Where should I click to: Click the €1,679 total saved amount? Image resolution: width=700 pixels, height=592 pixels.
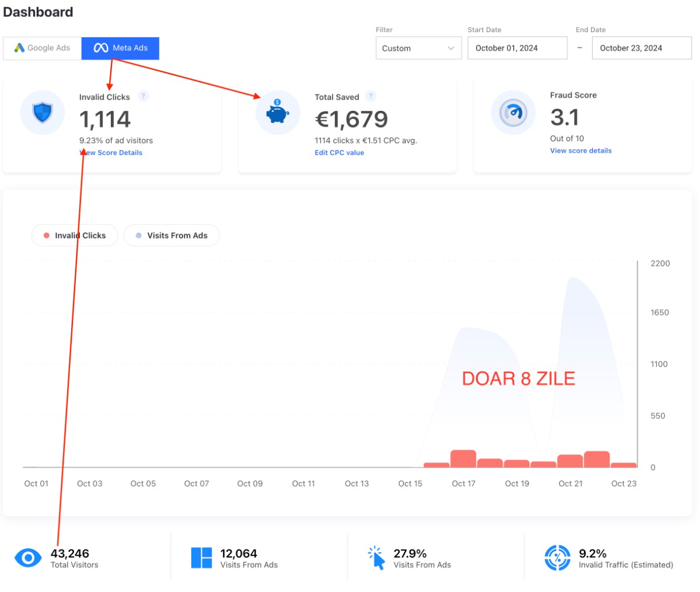tap(351, 120)
